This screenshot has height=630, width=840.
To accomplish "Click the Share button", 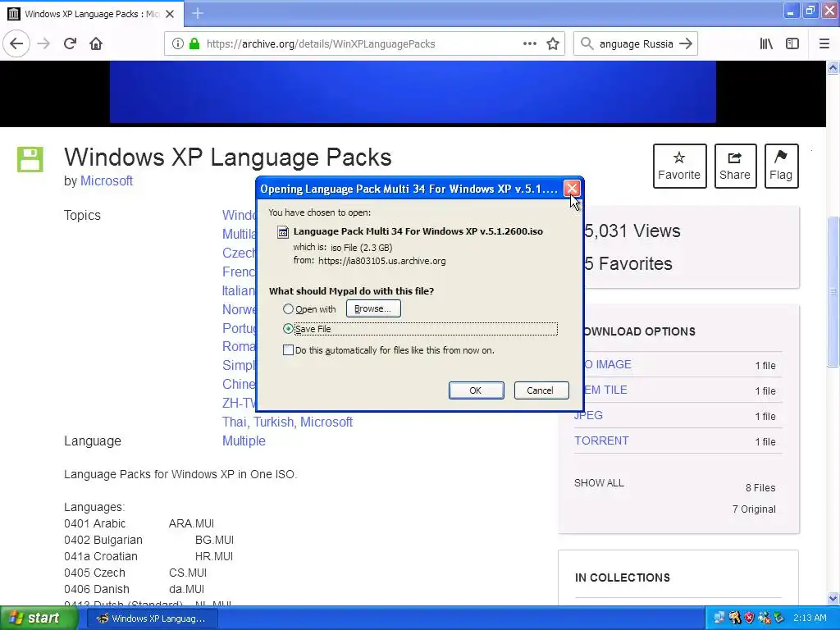I will click(x=735, y=166).
